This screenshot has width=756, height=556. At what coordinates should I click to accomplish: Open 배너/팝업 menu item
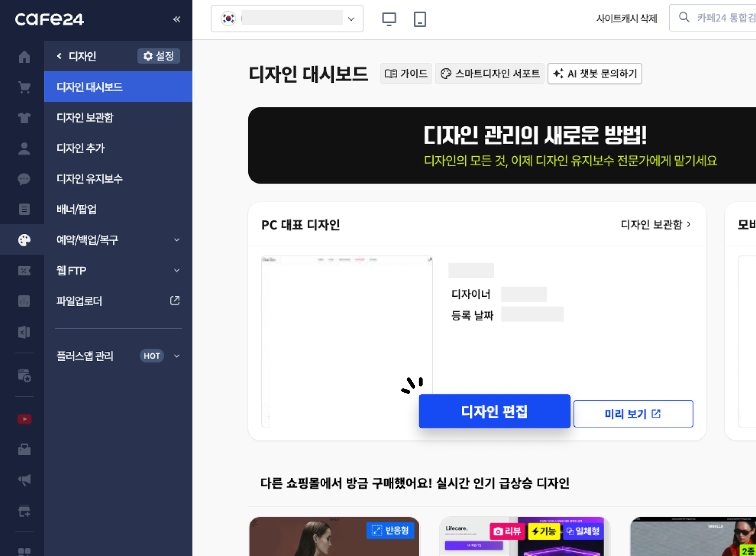click(x=118, y=209)
